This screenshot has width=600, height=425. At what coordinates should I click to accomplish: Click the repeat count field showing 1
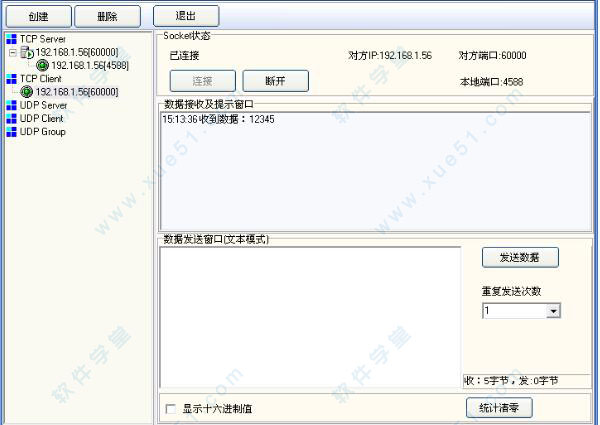(x=515, y=311)
